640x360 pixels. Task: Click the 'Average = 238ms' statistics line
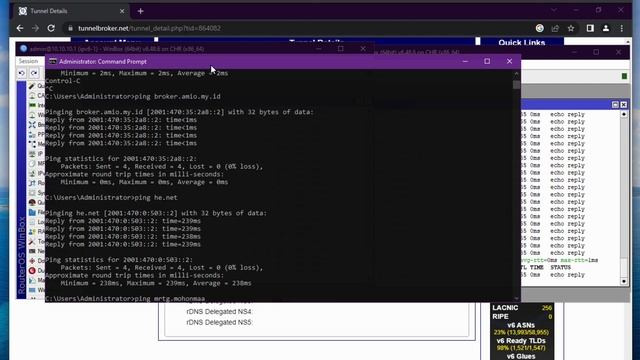coord(156,283)
